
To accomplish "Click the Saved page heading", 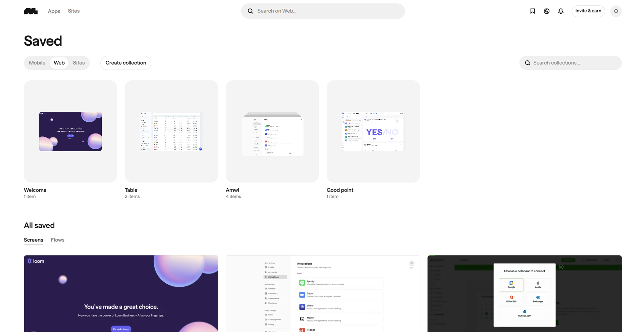I will pos(43,41).
